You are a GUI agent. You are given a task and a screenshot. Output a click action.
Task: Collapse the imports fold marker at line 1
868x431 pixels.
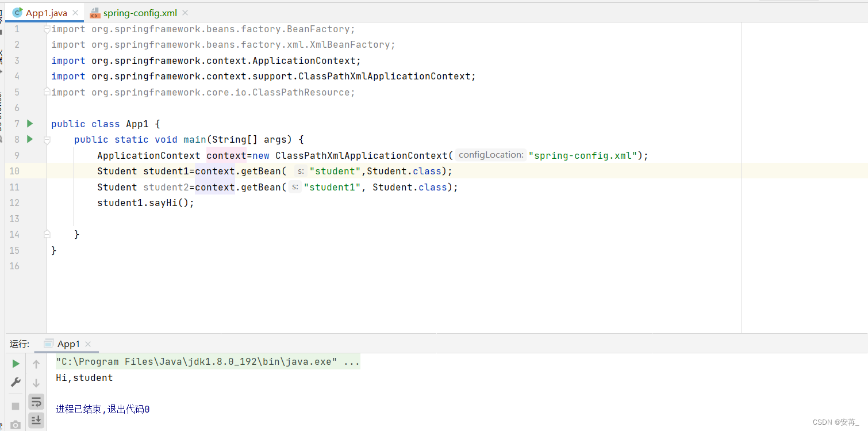(47, 29)
